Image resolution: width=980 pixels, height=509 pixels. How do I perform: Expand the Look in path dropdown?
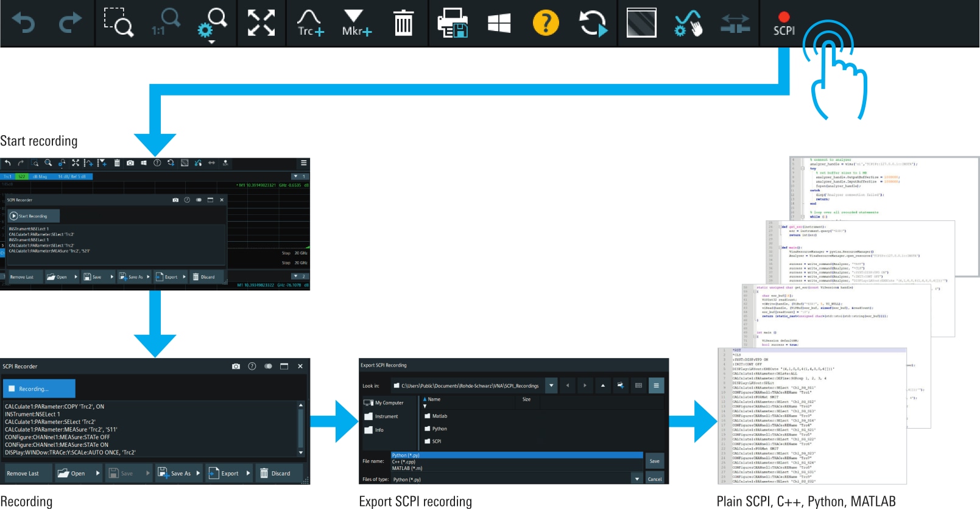point(551,385)
